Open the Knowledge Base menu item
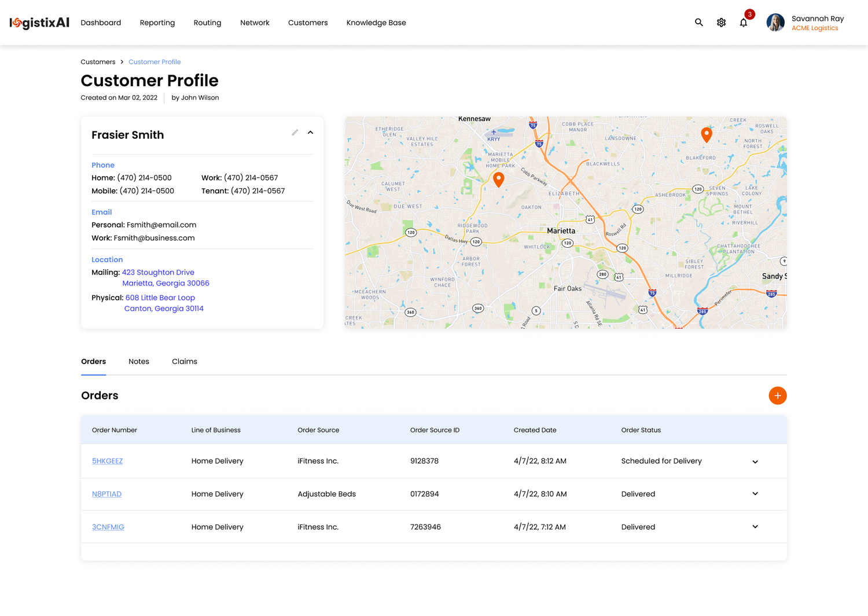868x616 pixels. pyautogui.click(x=376, y=23)
